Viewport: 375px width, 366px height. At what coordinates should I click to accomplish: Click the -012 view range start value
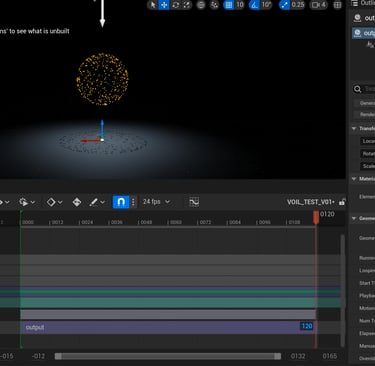pos(38,356)
